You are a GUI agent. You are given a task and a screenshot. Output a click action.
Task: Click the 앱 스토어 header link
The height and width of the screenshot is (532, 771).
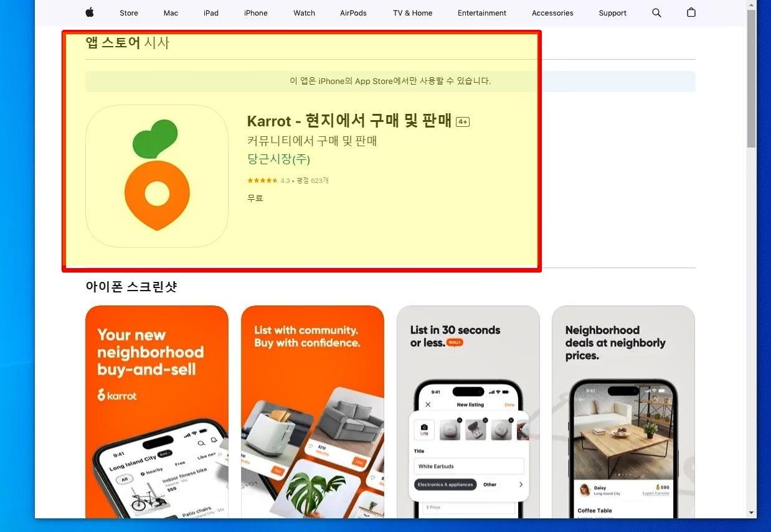(113, 43)
